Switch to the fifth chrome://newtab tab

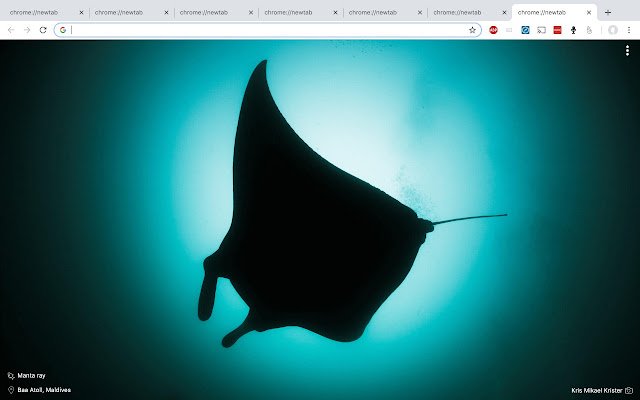pyautogui.click(x=384, y=13)
